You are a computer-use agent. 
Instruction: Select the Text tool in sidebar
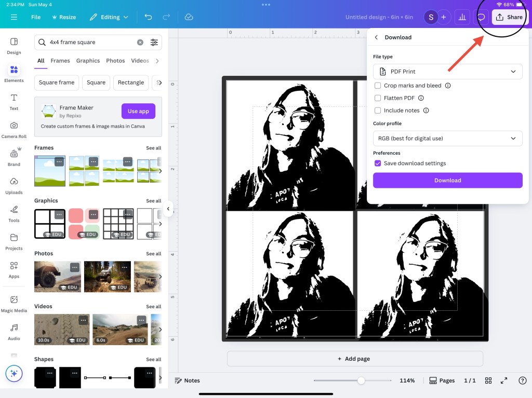[x=14, y=101]
